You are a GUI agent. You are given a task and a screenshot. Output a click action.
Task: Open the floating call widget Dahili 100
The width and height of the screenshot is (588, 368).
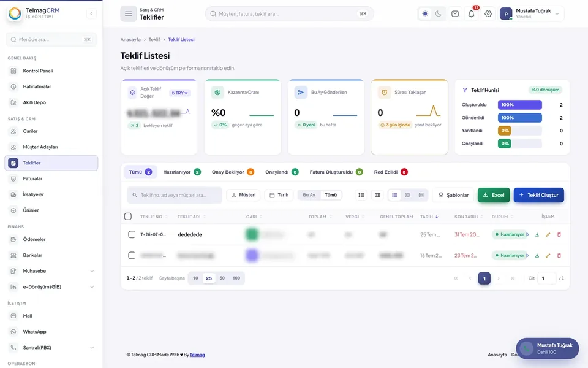coord(547,348)
